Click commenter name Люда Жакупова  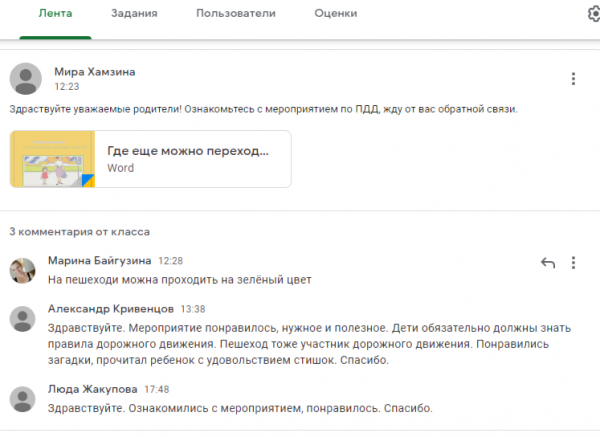(92, 389)
